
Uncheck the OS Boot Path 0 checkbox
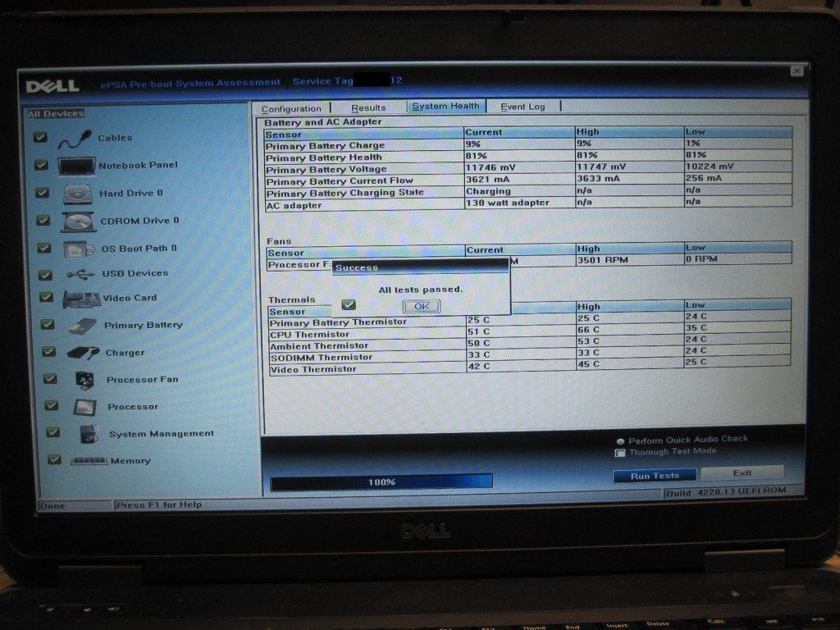click(x=44, y=248)
